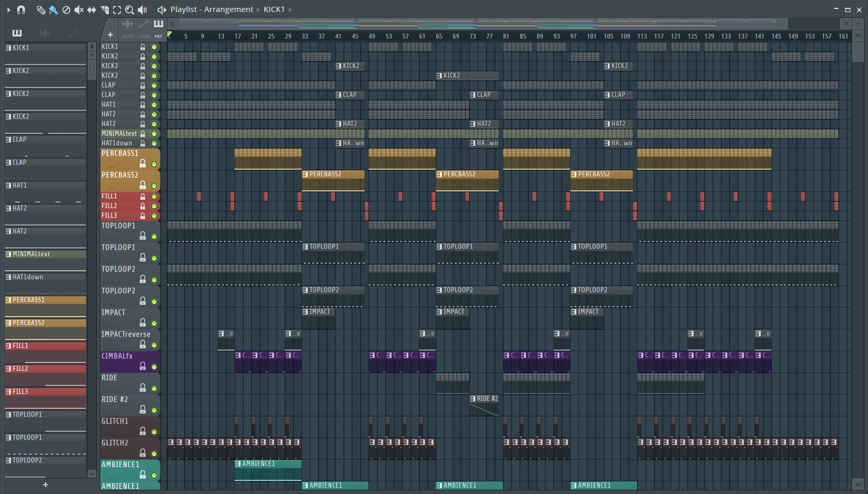This screenshot has height=494, width=868.
Task: Click the timeline overview minimap
Action: click(483, 24)
